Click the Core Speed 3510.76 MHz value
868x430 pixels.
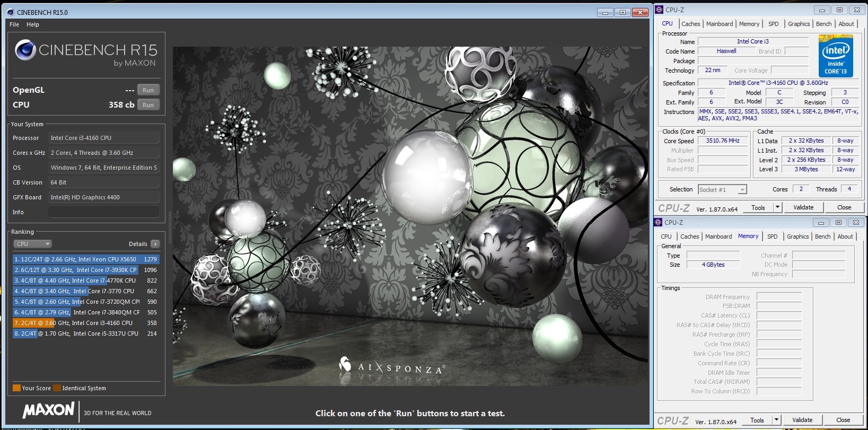[x=722, y=141]
